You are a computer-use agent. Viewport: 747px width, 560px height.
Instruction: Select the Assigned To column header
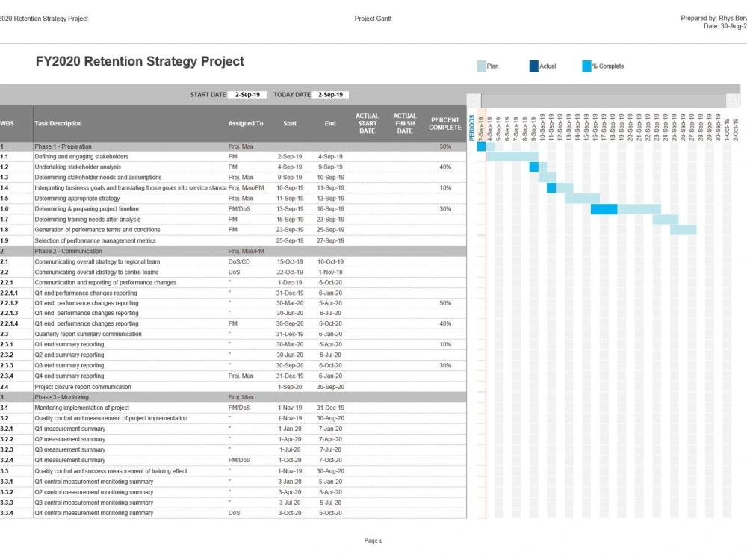(246, 124)
